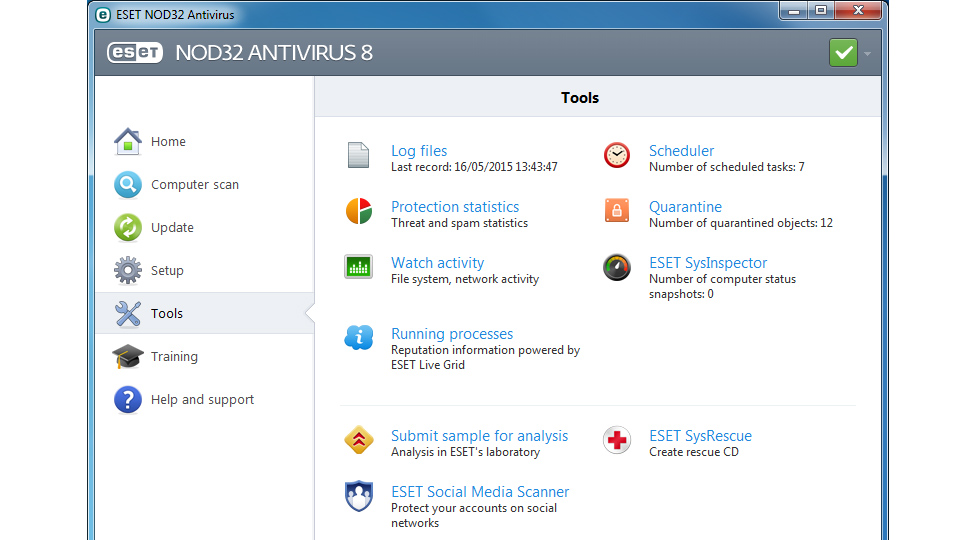This screenshot has height=540, width=960.
Task: Click the Help and support question icon
Action: (x=127, y=400)
